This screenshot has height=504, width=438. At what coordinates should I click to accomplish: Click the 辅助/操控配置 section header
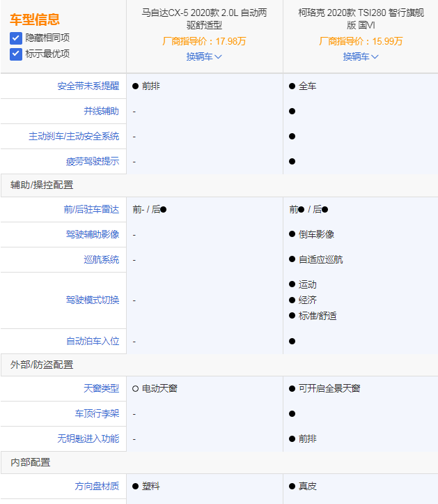(42, 185)
